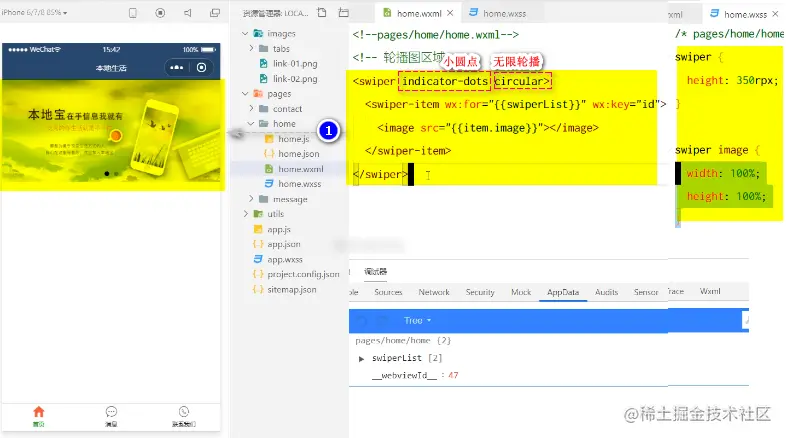Viewport: 786px width, 438px height.
Task: Place cursor after closing </swiper> tag
Action: click(x=409, y=174)
